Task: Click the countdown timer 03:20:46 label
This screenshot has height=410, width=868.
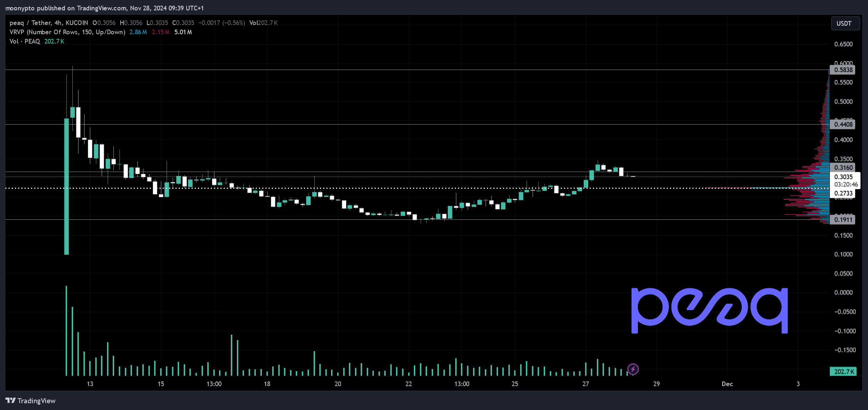Action: [x=846, y=184]
